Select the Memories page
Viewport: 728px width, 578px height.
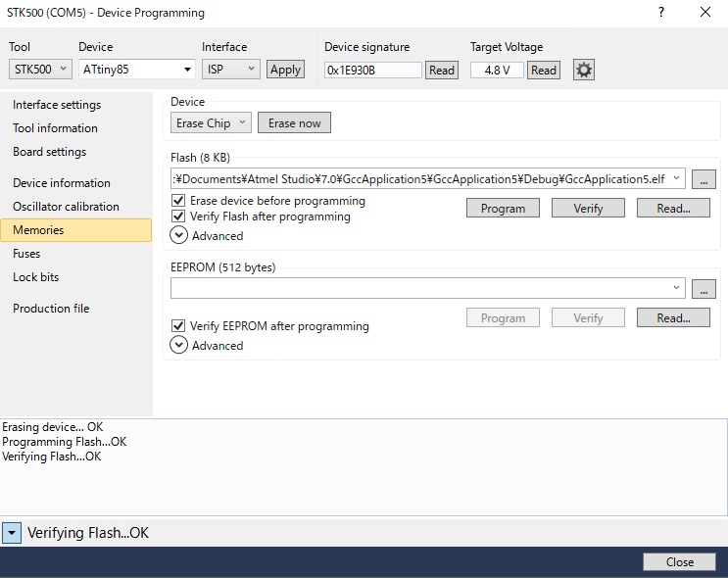pos(76,230)
